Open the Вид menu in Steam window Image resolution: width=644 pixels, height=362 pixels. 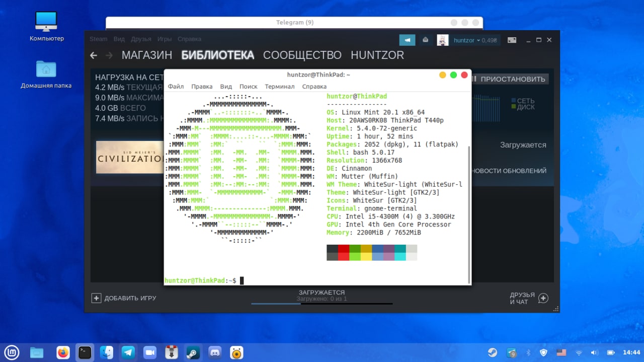click(119, 39)
